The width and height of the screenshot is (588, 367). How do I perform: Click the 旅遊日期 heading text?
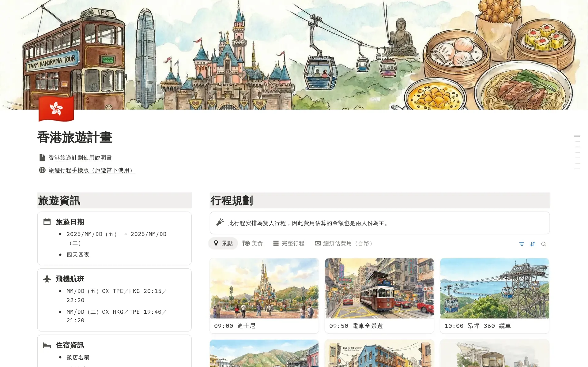[x=70, y=222]
